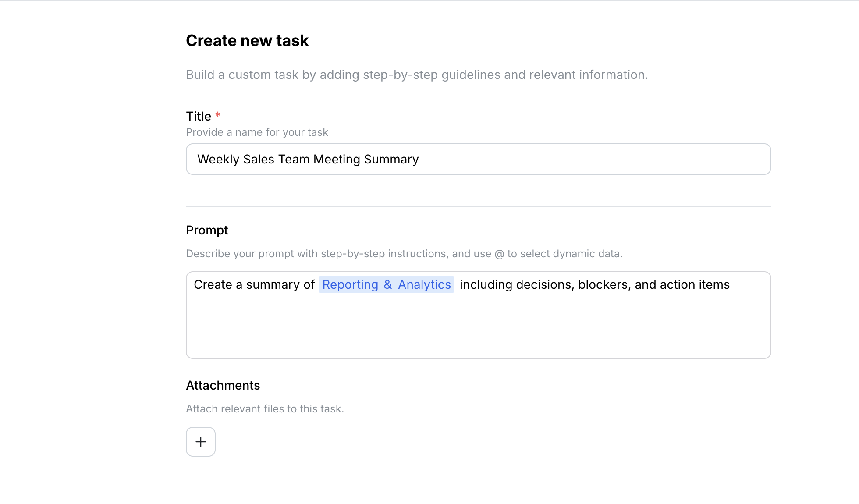Click the "Create new task" heading
Image resolution: width=859 pixels, height=504 pixels.
[x=247, y=41]
